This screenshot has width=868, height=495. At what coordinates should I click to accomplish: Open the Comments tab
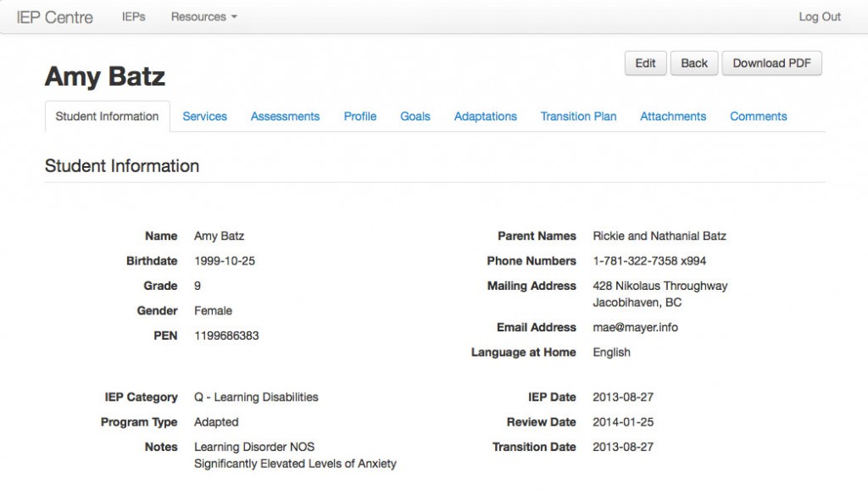758,117
